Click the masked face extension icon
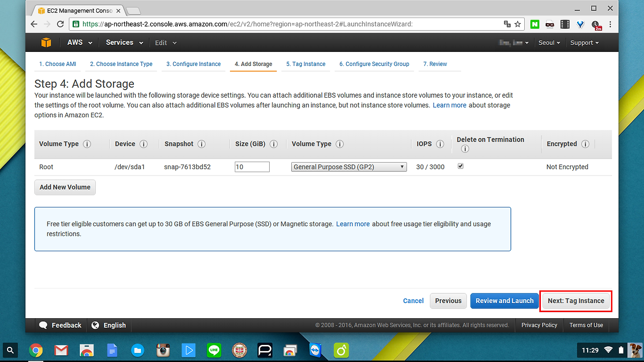 click(x=550, y=24)
